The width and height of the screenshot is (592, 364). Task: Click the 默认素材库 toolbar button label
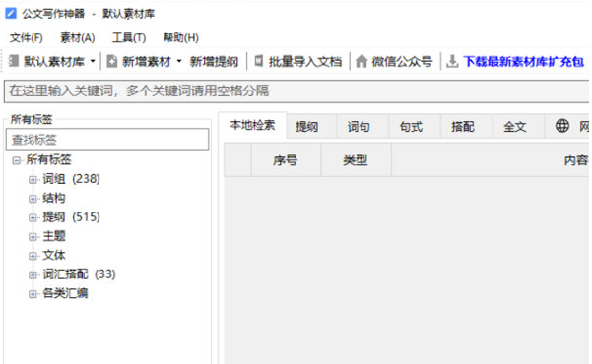click(54, 61)
